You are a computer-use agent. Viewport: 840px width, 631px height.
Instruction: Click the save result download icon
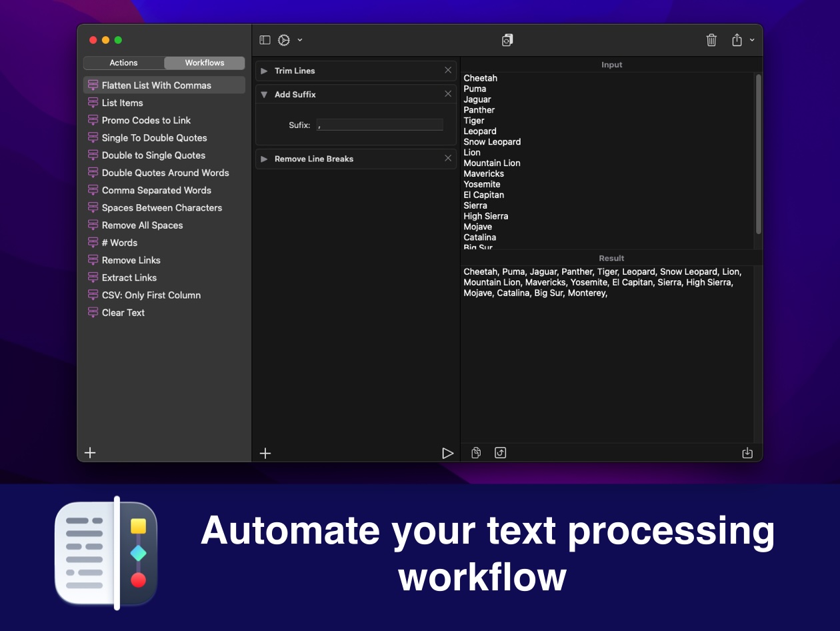pyautogui.click(x=747, y=453)
